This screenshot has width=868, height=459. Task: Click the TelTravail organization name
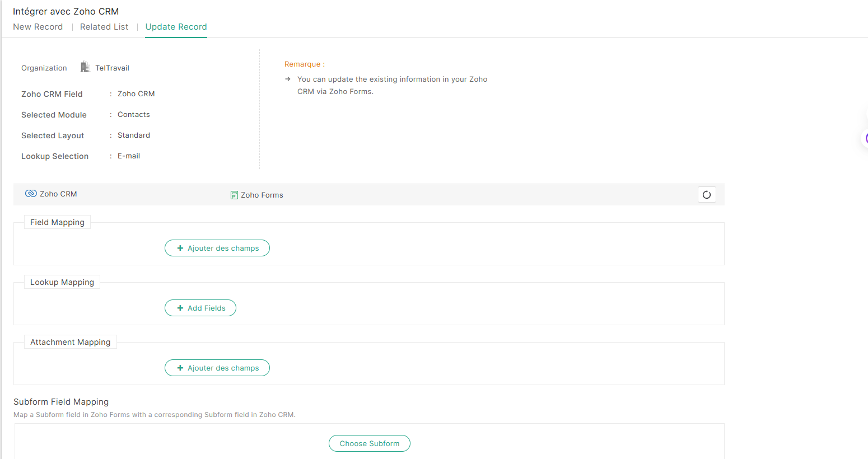tap(112, 68)
